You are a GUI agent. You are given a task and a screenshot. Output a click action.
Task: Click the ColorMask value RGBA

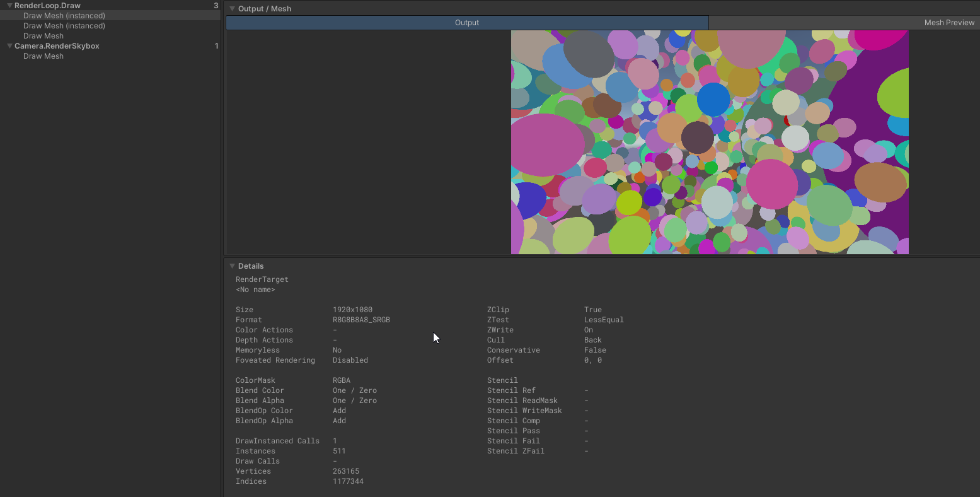[x=342, y=380]
